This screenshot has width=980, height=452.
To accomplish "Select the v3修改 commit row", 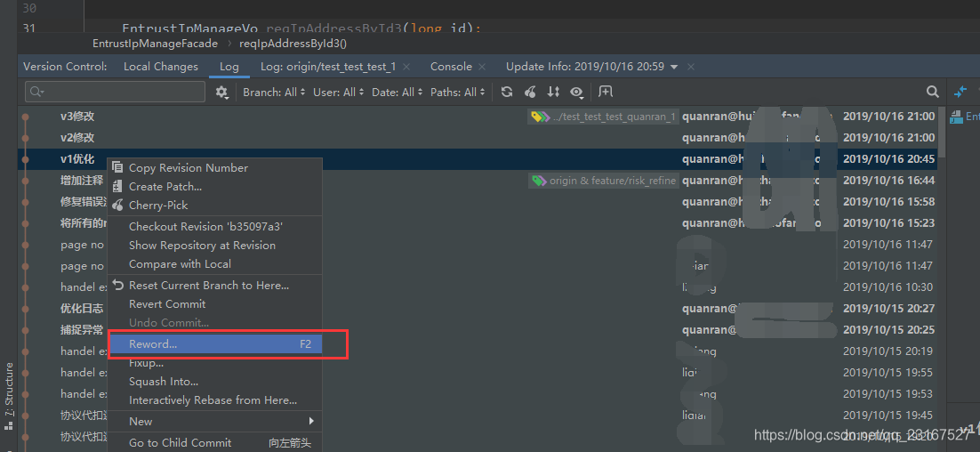I will (478, 117).
